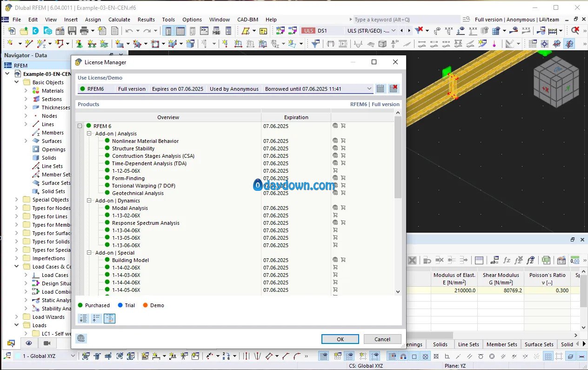
Task: Switch to the Surface Sets table tab
Action: (539, 344)
